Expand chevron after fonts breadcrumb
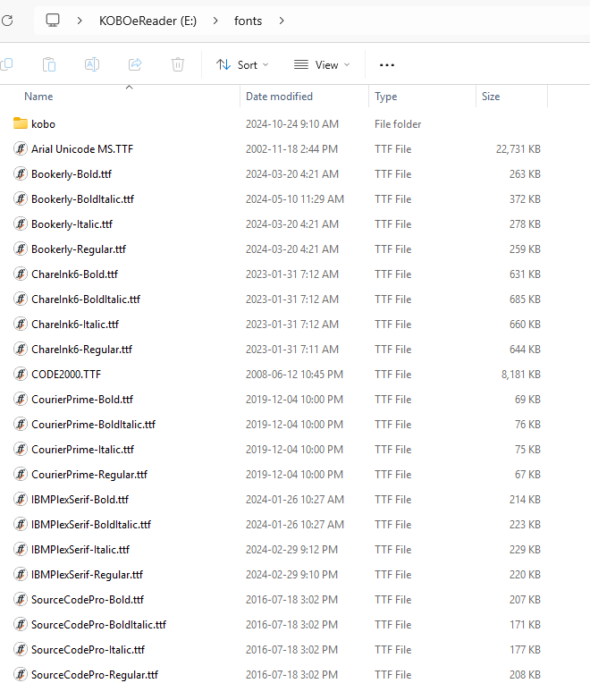The height and width of the screenshot is (700, 590). [282, 21]
